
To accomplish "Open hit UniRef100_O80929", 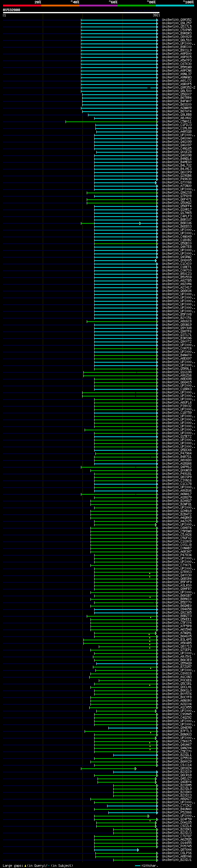I will pos(177,37).
